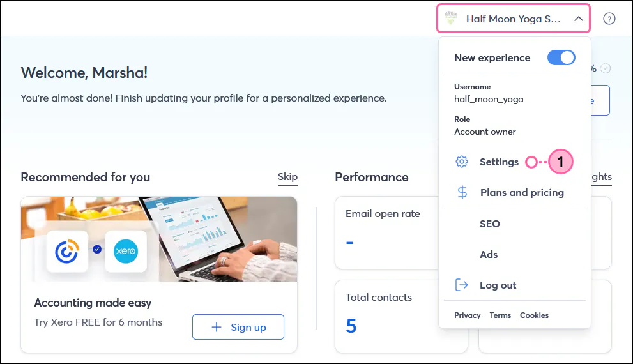The image size is (633, 364).
Task: Select Ads from the account menu
Action: click(x=489, y=254)
